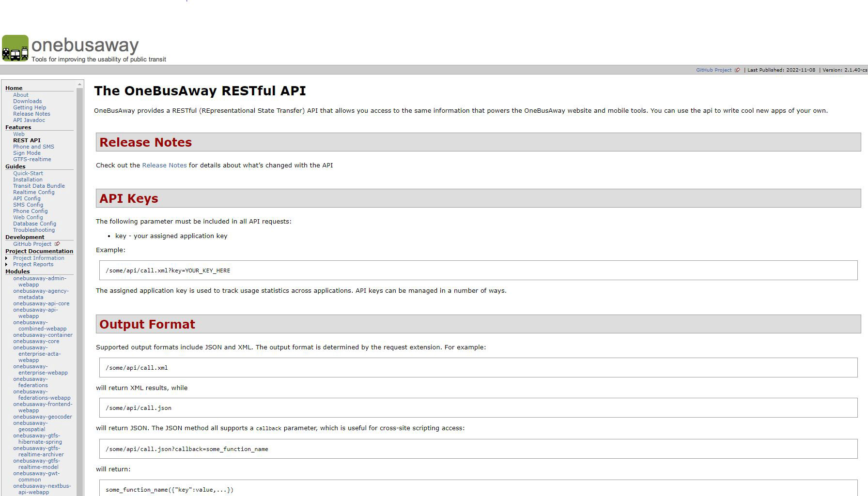Open onebusaway-api-webapp module

[35, 313]
